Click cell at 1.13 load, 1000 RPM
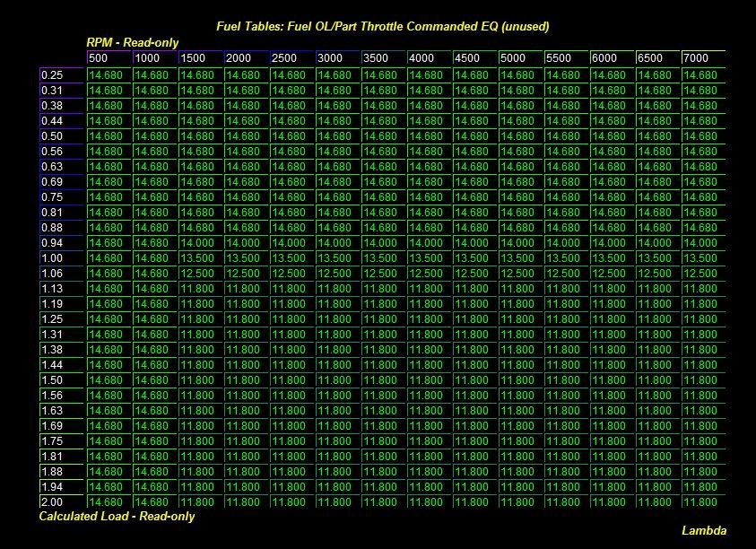 [154, 289]
